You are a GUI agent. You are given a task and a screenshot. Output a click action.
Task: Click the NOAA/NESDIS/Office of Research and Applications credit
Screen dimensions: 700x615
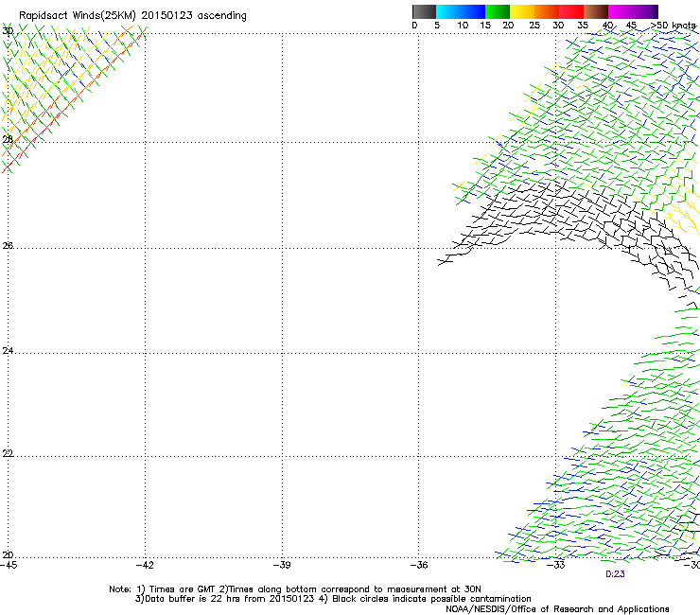557,609
